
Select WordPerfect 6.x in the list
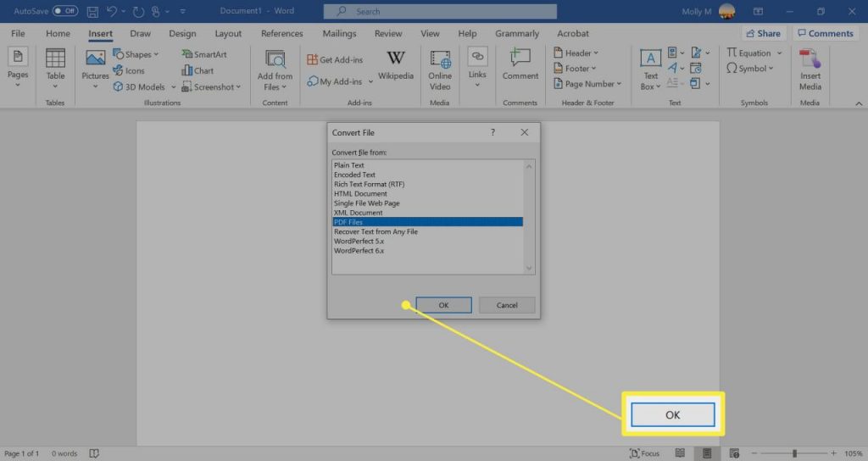[427, 250]
